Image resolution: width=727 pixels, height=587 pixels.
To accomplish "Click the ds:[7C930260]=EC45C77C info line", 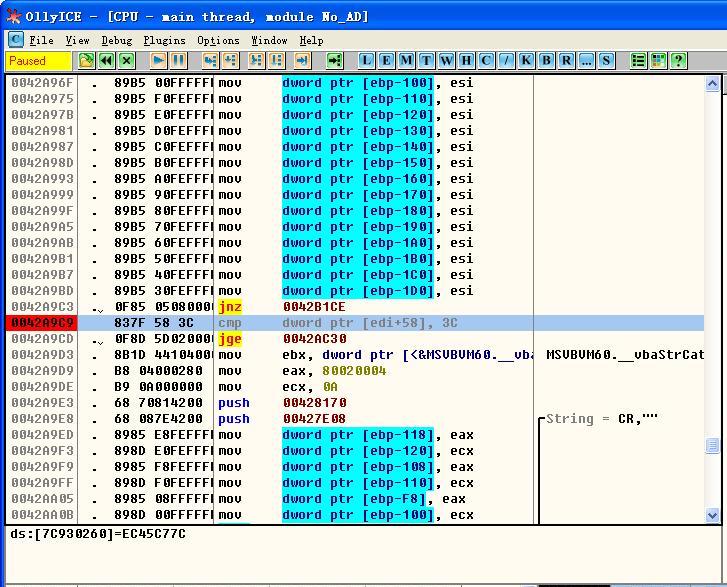I will point(98,534).
